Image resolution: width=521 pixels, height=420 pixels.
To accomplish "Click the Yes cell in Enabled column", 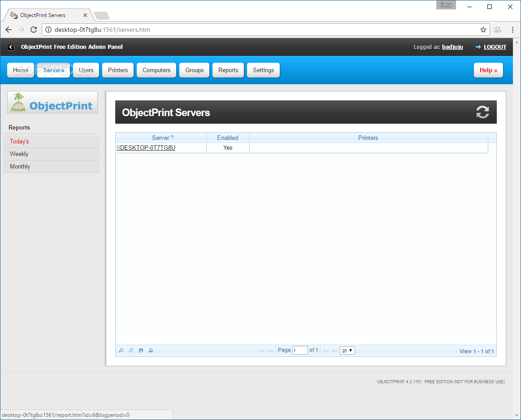I will [x=228, y=147].
